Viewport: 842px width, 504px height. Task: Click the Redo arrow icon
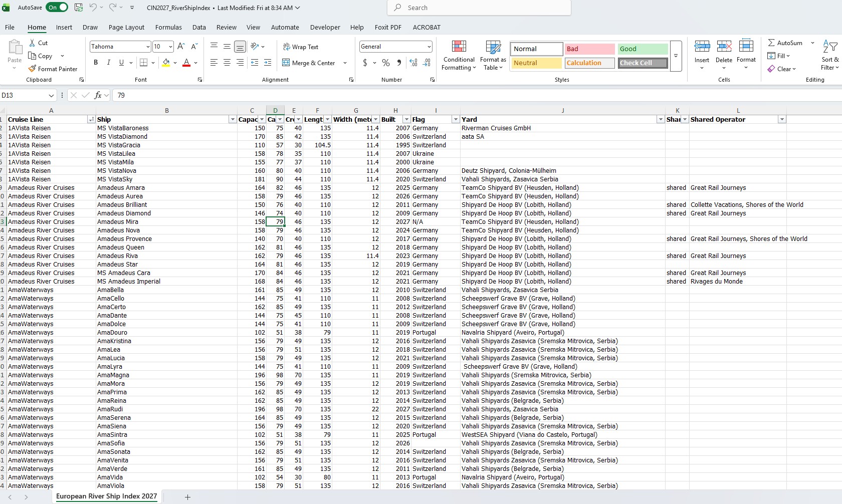[x=113, y=8]
